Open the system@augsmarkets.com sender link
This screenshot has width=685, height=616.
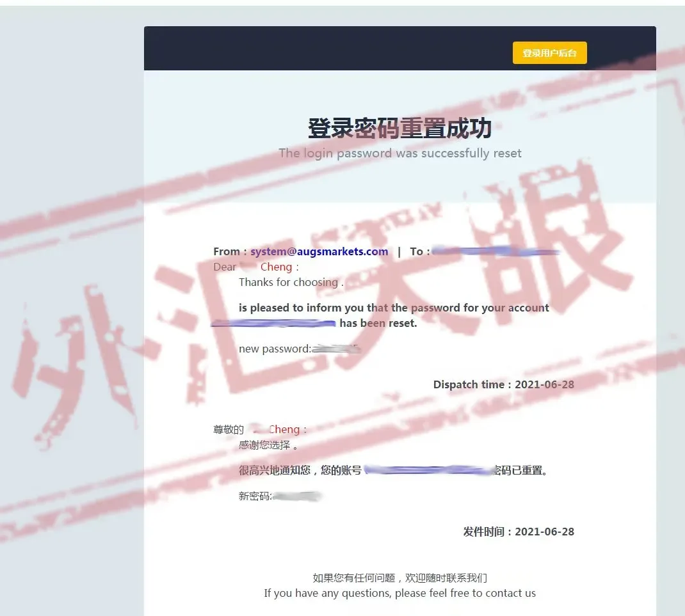pos(319,251)
